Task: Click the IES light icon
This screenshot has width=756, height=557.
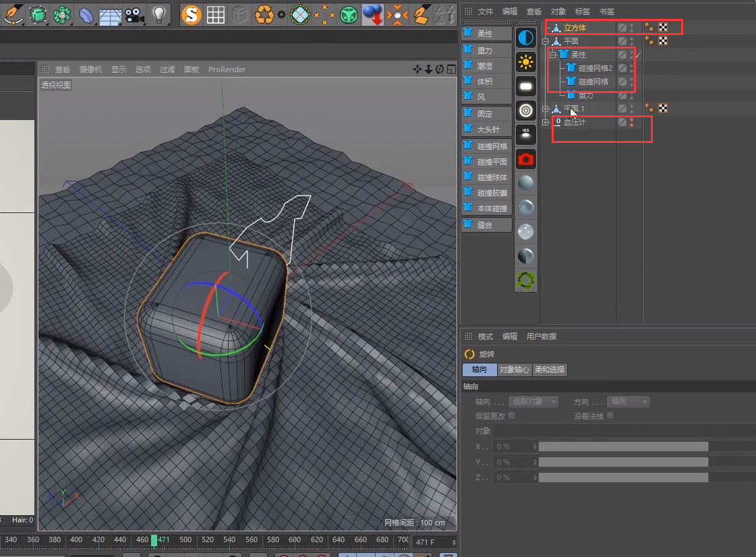Action: pos(525,135)
